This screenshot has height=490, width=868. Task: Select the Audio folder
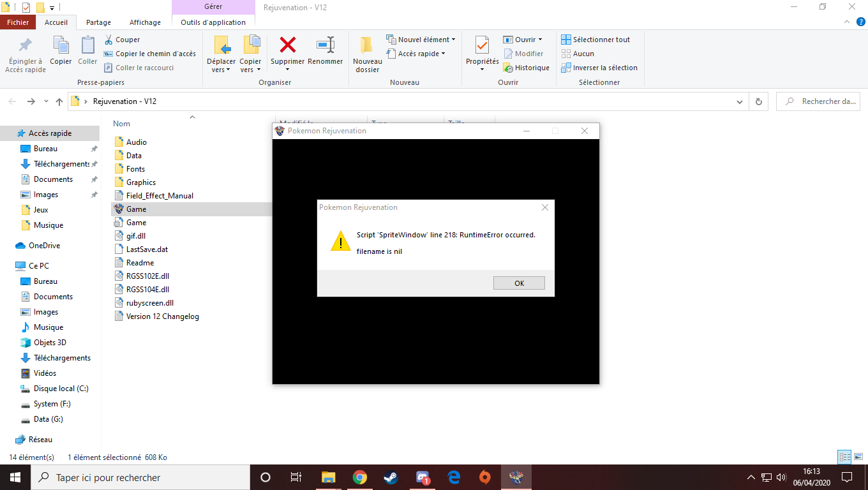pos(136,142)
